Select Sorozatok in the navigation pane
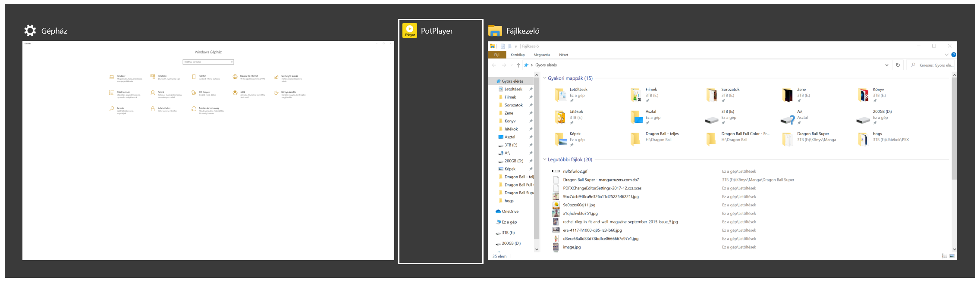The image size is (980, 283). pos(513,105)
